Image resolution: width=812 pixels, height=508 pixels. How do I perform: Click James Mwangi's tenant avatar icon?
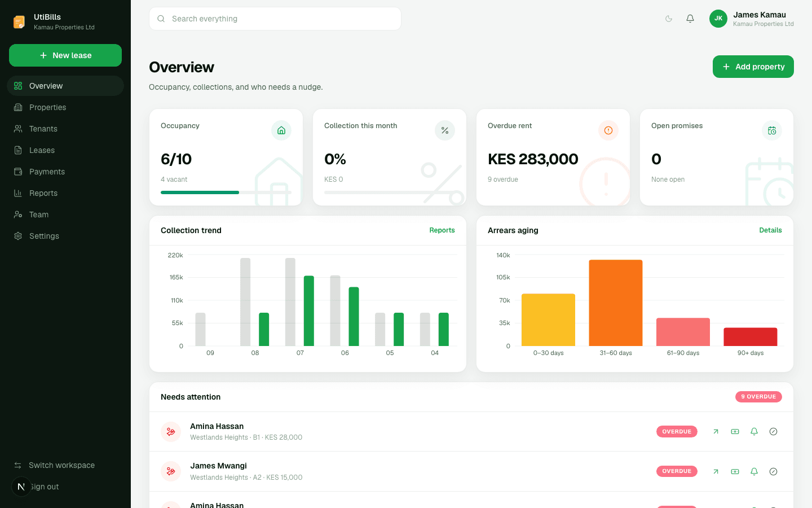coord(171,471)
